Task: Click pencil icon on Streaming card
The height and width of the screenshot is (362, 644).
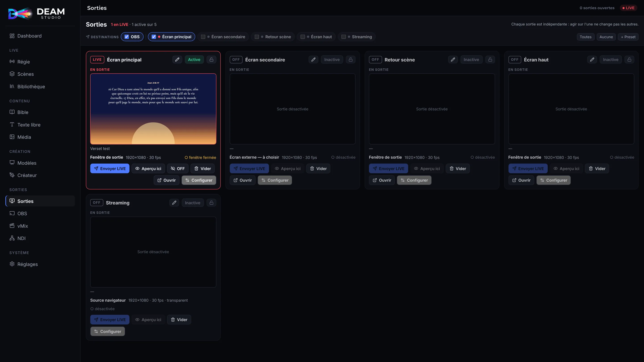Action: (x=174, y=203)
